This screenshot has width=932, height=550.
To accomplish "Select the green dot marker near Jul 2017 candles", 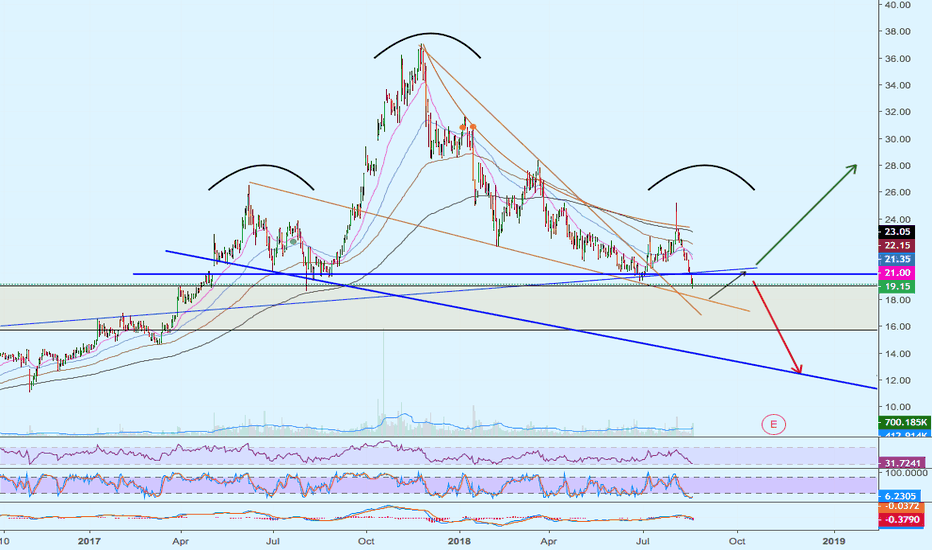I will (x=293, y=242).
